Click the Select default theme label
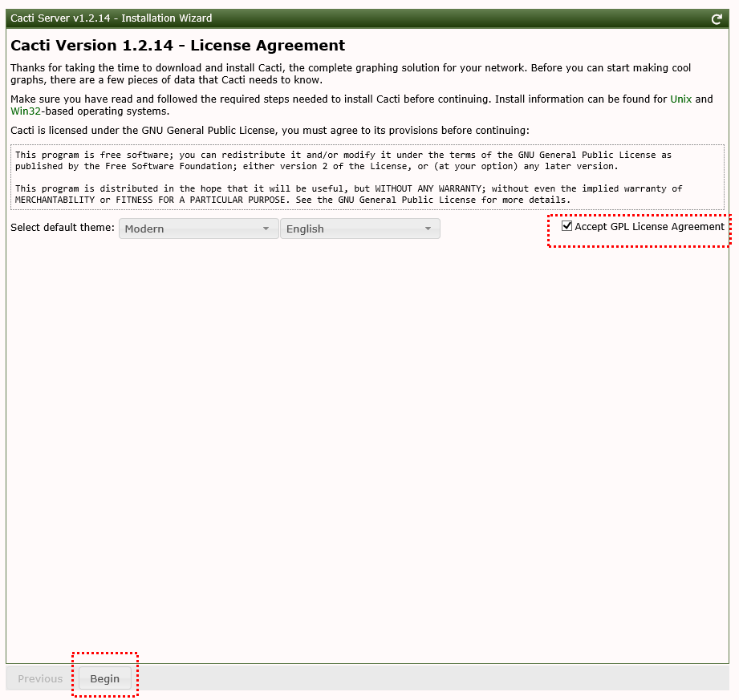 point(63,227)
